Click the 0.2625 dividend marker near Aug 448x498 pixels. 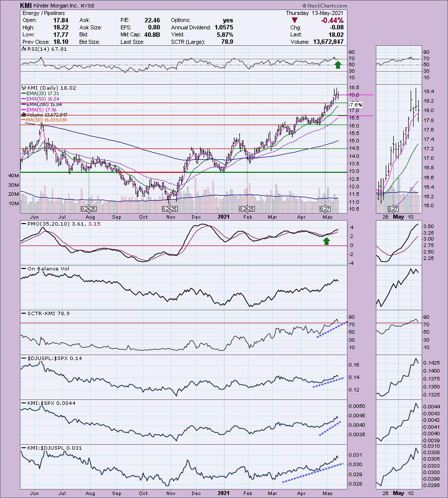89,209
